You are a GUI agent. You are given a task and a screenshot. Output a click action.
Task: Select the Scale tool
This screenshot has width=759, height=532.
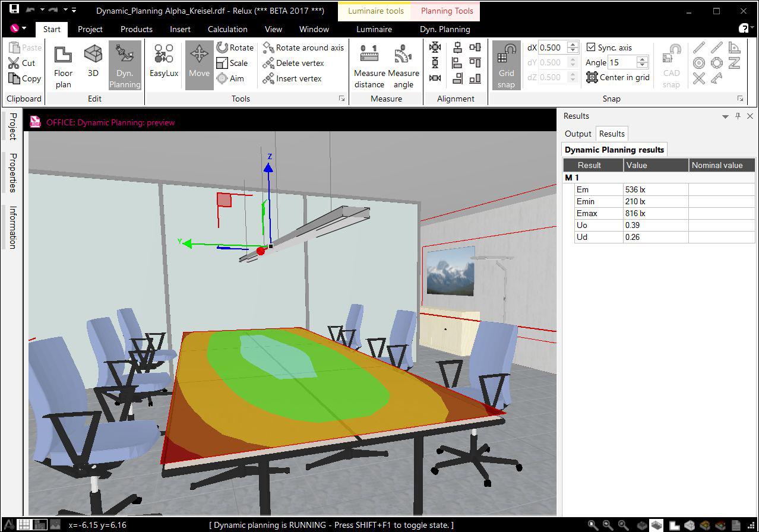pyautogui.click(x=232, y=63)
